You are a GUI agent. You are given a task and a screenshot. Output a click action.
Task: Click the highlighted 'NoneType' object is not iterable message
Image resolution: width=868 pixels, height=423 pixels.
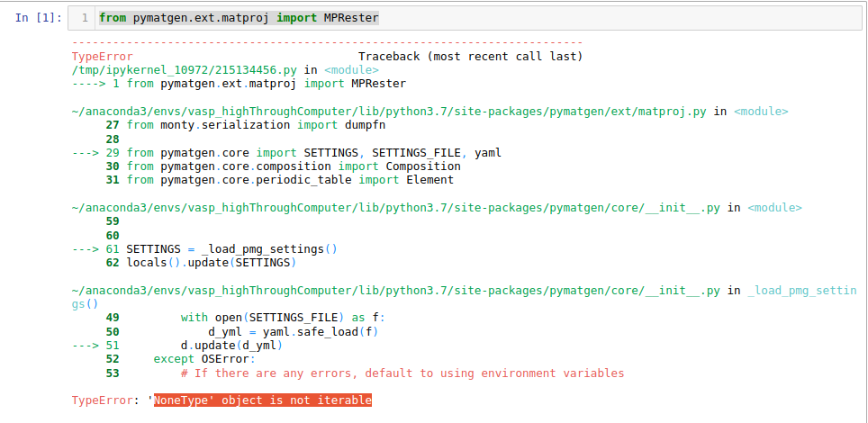(x=262, y=400)
